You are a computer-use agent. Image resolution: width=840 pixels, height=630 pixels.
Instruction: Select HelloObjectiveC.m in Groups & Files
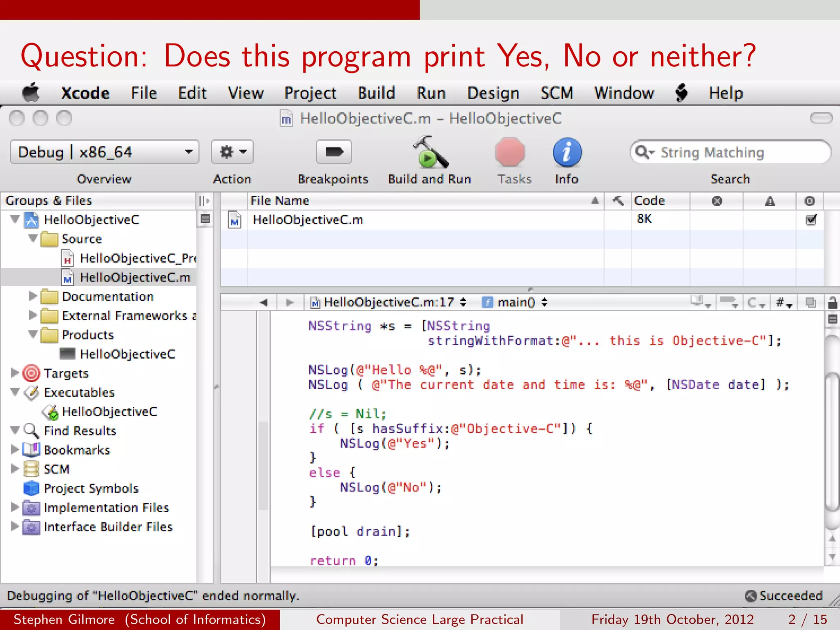(135, 278)
